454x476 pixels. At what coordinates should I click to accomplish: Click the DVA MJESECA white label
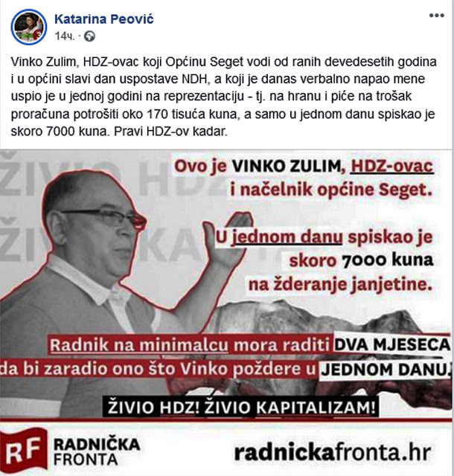(x=392, y=344)
